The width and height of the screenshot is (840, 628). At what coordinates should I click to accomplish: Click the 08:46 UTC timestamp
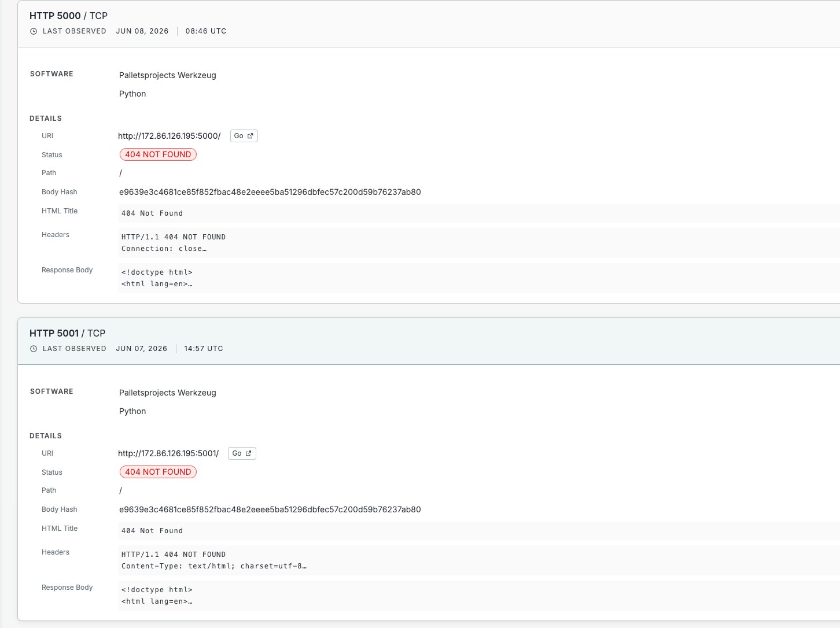206,31
